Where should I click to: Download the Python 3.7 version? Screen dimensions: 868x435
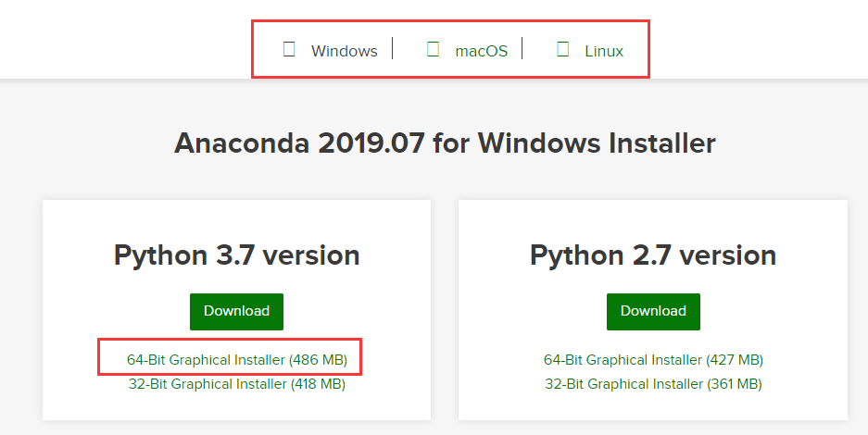[x=236, y=312]
